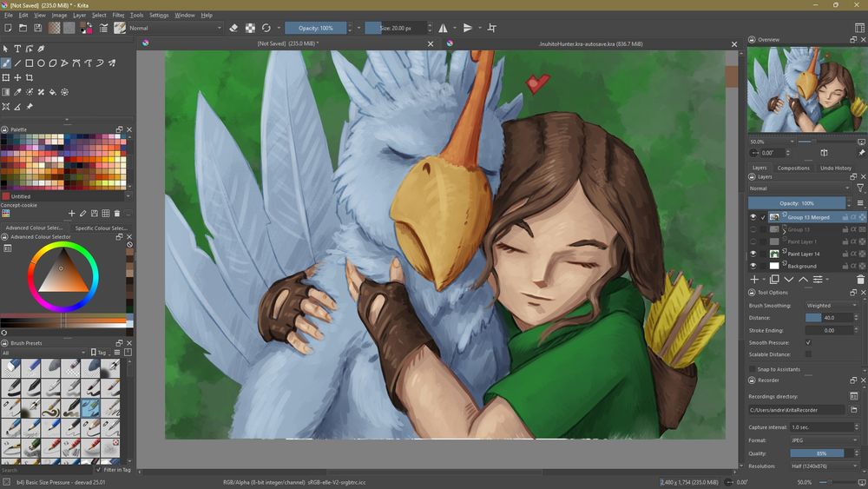Screen dimensions: 868x489
Task: Adjust Layers panel Opacity slider
Action: point(797,203)
